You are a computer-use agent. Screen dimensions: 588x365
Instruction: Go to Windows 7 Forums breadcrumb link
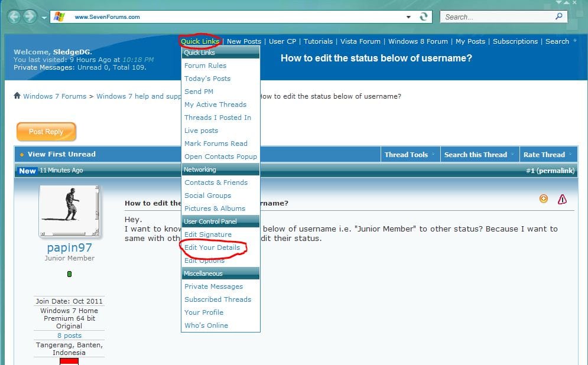tap(55, 96)
